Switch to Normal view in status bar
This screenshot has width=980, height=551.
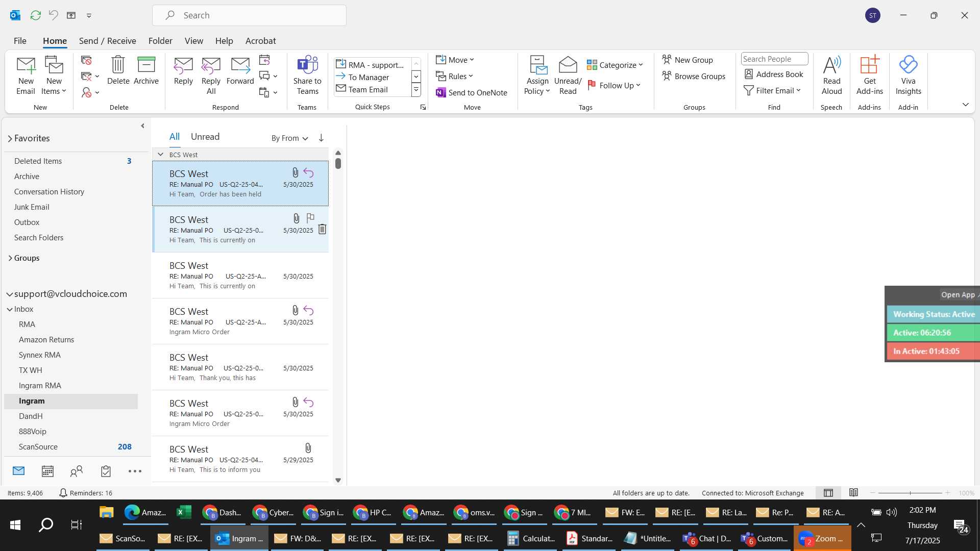828,493
